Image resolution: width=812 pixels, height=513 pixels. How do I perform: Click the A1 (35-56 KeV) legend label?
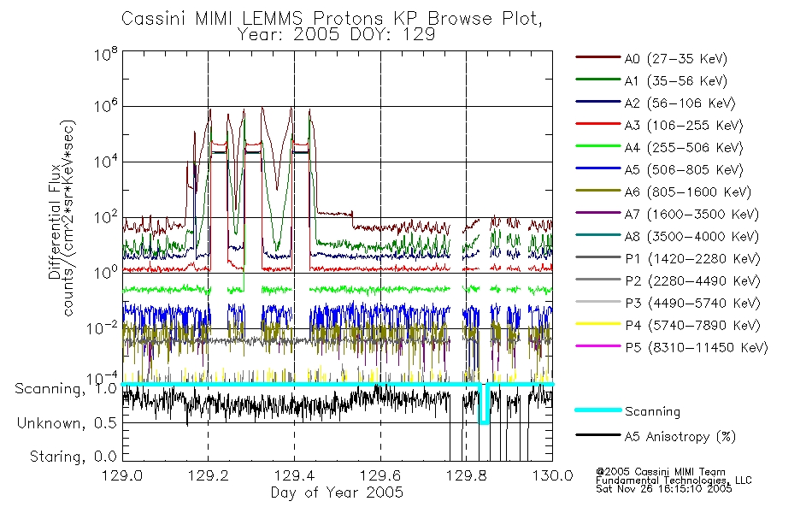(675, 81)
